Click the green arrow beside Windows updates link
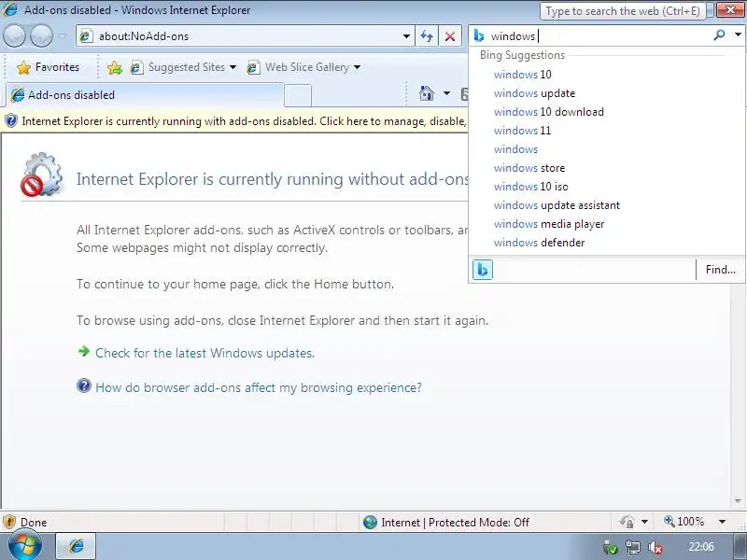The image size is (747, 560). click(x=84, y=352)
